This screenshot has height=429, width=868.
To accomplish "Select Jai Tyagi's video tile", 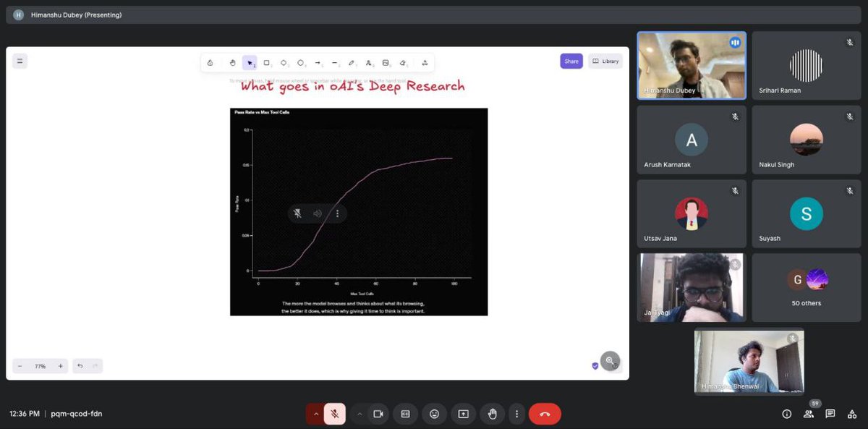I will 692,287.
